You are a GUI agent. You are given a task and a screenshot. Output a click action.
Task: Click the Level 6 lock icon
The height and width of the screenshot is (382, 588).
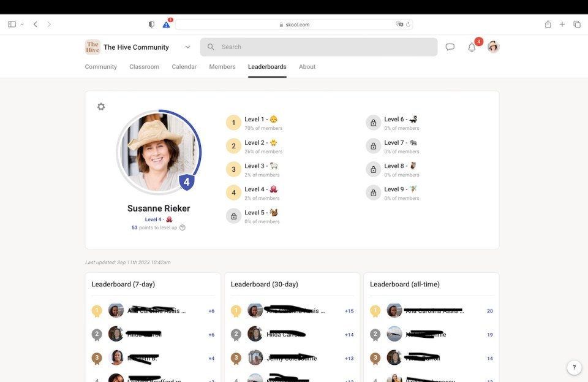point(374,123)
